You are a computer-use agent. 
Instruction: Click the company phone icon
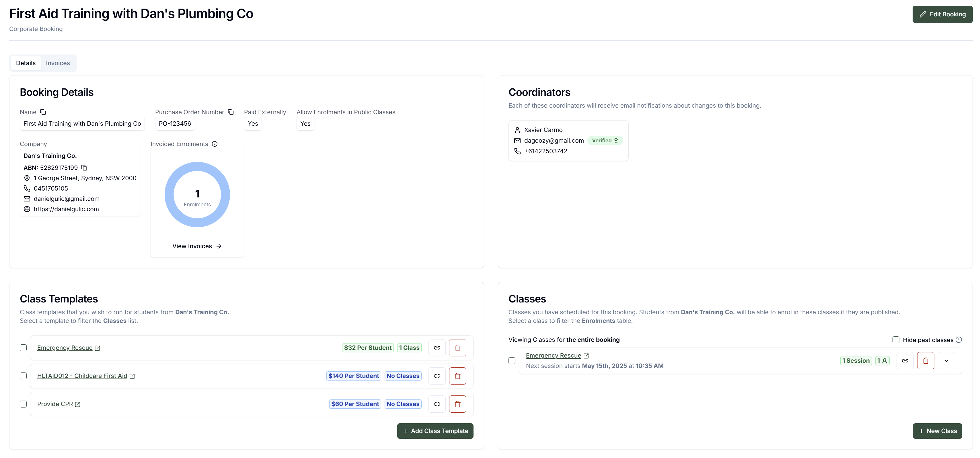[27, 189]
